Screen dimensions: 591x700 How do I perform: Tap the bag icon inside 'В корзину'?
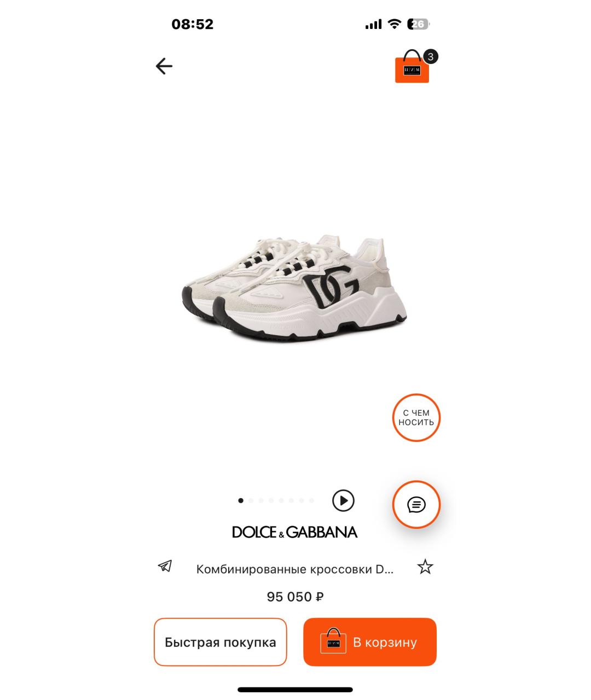point(333,641)
